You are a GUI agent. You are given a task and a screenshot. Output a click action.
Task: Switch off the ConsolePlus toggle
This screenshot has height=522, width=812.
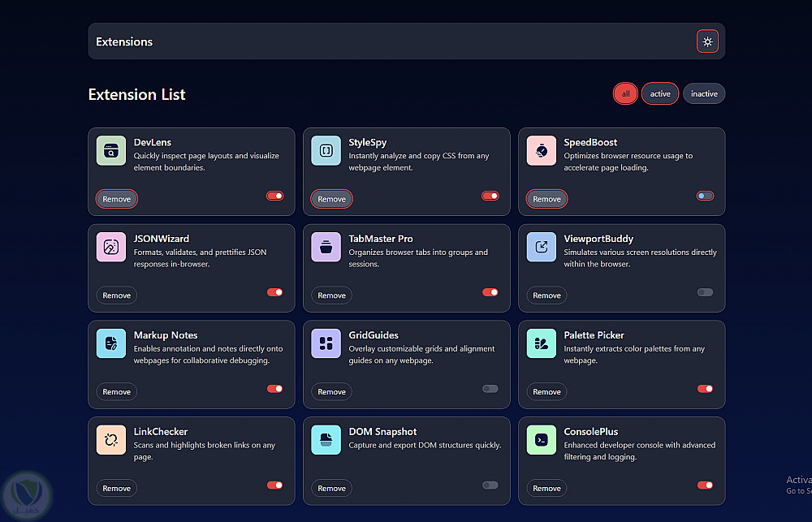705,485
